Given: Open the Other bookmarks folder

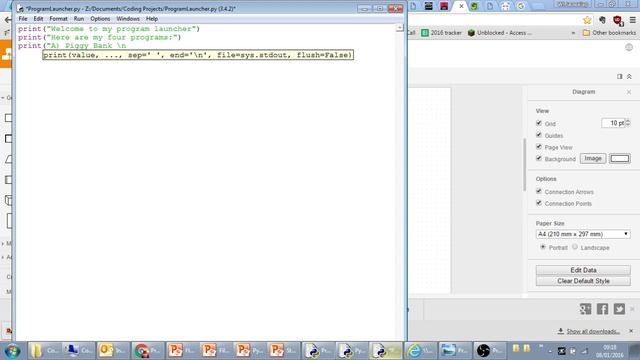Looking at the screenshot, I should (609, 33).
